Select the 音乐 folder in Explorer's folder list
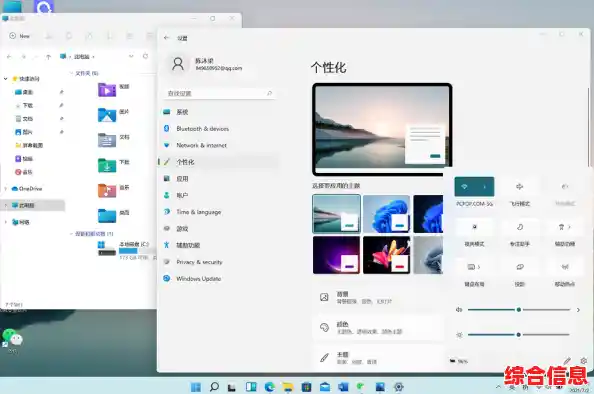594x394 pixels. pyautogui.click(x=107, y=190)
